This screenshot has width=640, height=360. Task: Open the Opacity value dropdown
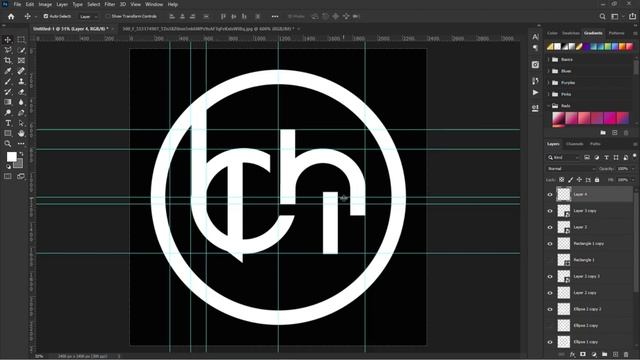click(633, 169)
